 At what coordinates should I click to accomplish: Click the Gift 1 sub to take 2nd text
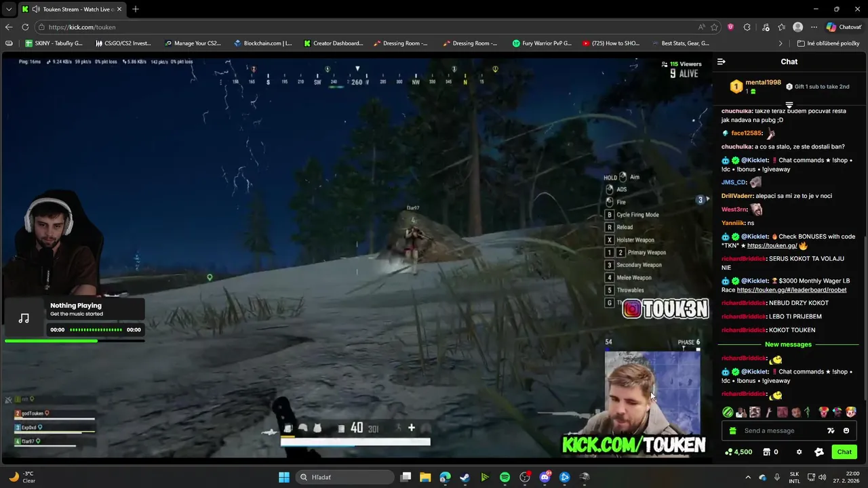point(822,87)
